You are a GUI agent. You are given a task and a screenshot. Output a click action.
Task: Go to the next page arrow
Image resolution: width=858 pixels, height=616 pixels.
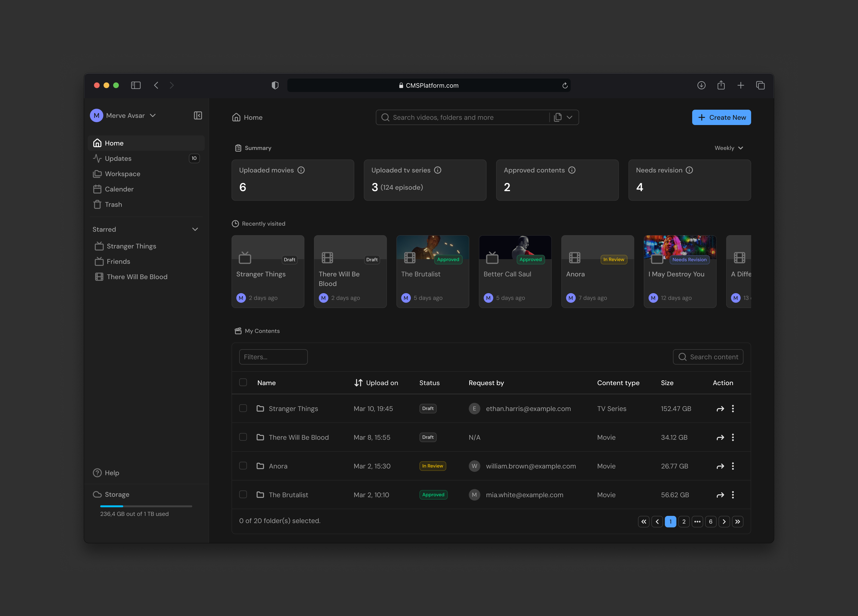point(724,521)
